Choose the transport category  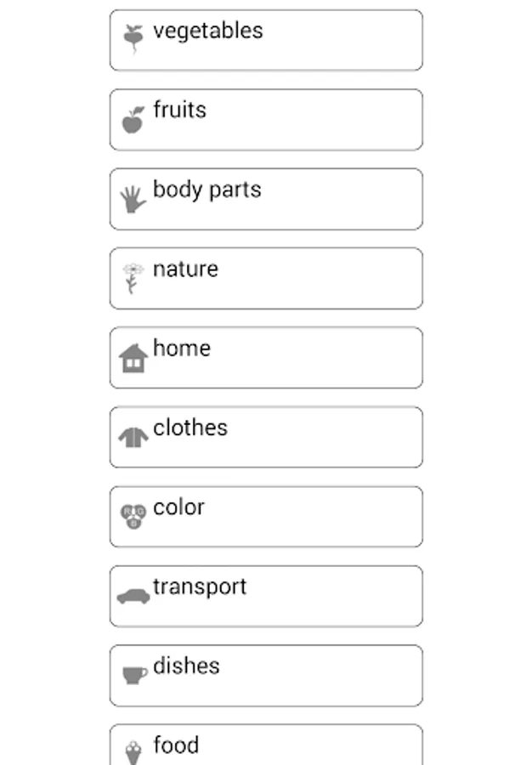click(x=266, y=596)
